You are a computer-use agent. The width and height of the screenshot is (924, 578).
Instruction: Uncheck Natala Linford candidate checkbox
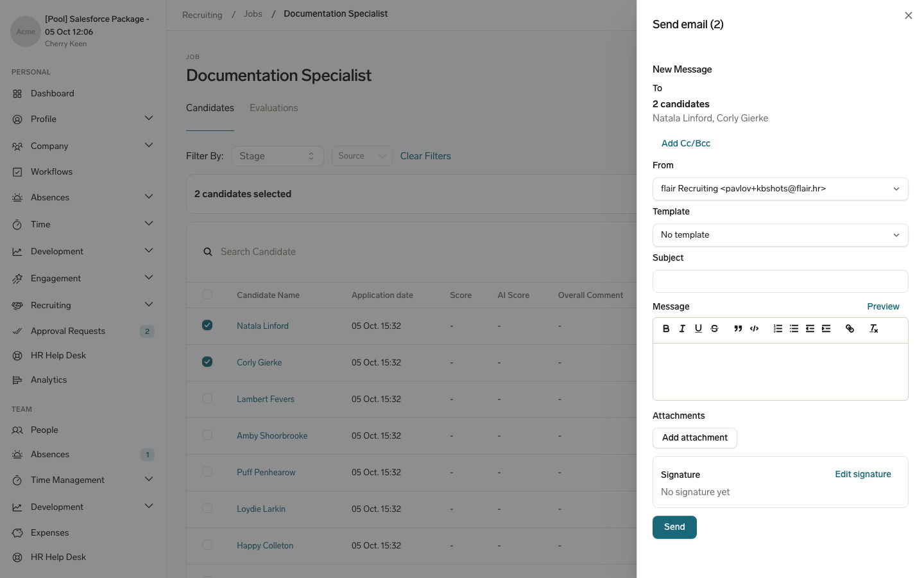click(207, 325)
